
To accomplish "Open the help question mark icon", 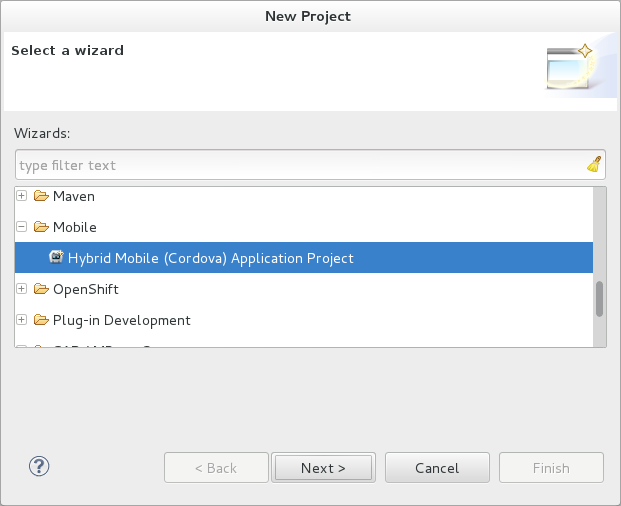I will (40, 466).
